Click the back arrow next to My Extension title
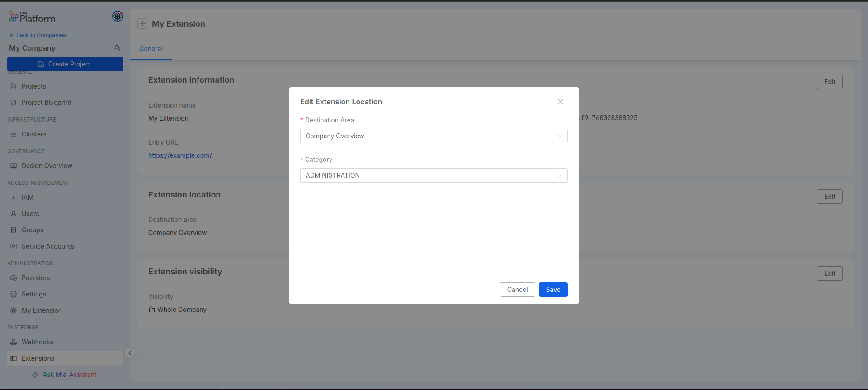The image size is (868, 390). (x=143, y=23)
